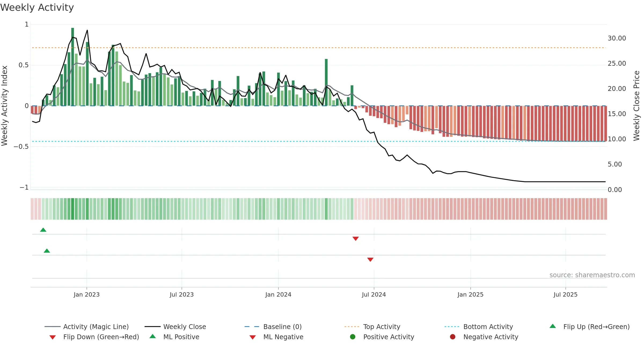The image size is (644, 362).
Task: Toggle the ML Negative legend entry
Action: tap(276, 337)
